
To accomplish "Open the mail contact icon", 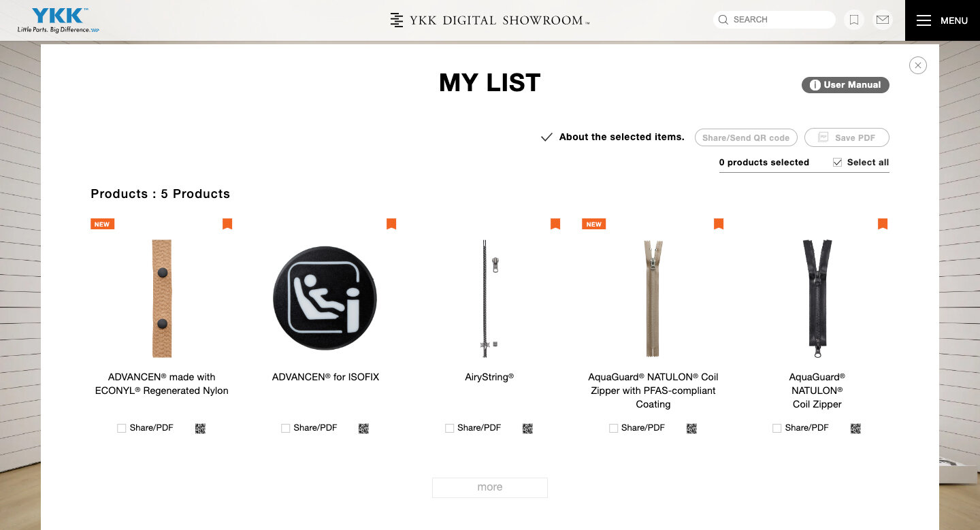I will coord(883,20).
